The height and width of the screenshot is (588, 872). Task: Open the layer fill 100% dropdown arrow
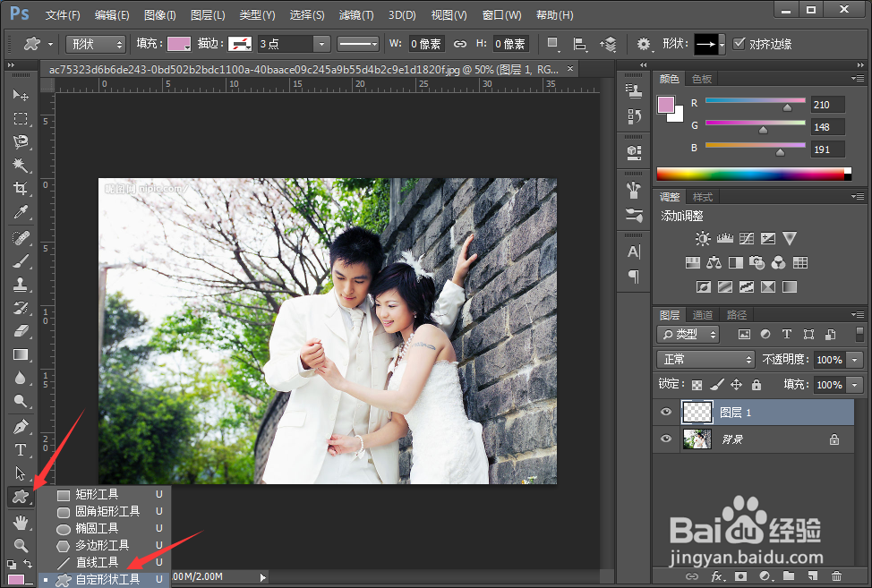pos(855,385)
